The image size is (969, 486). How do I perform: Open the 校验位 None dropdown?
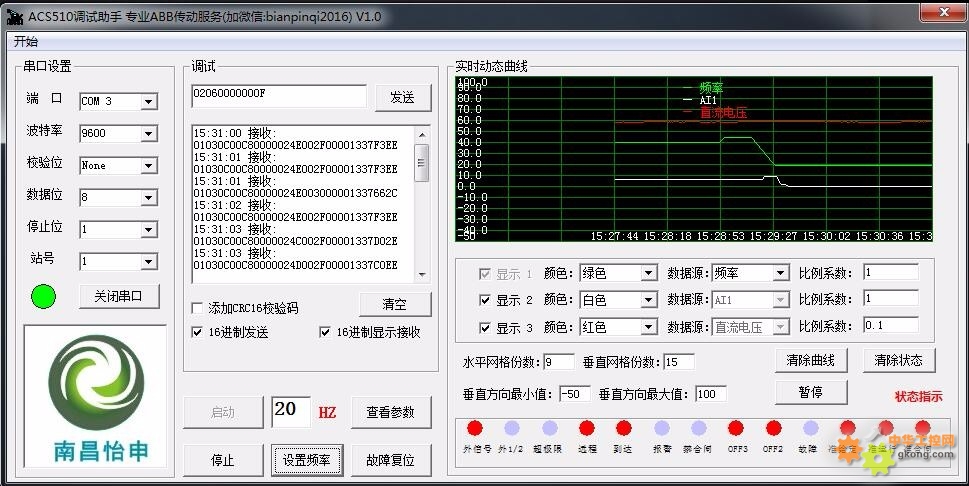click(x=149, y=166)
